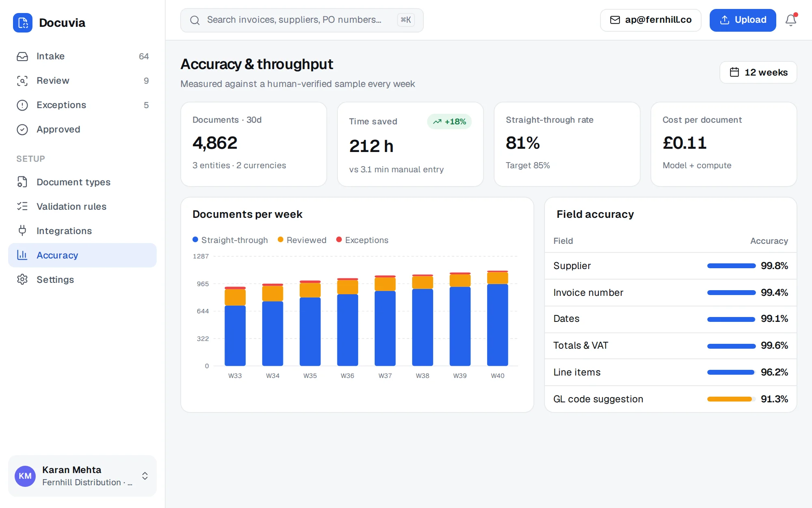Toggle the Reviewed legend item
Image resolution: width=812 pixels, height=508 pixels.
(302, 240)
